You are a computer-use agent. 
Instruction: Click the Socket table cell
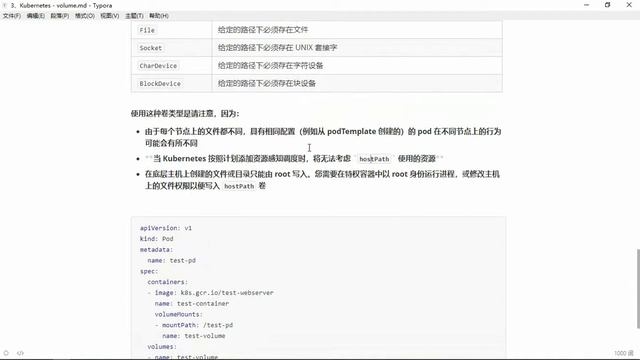171,48
